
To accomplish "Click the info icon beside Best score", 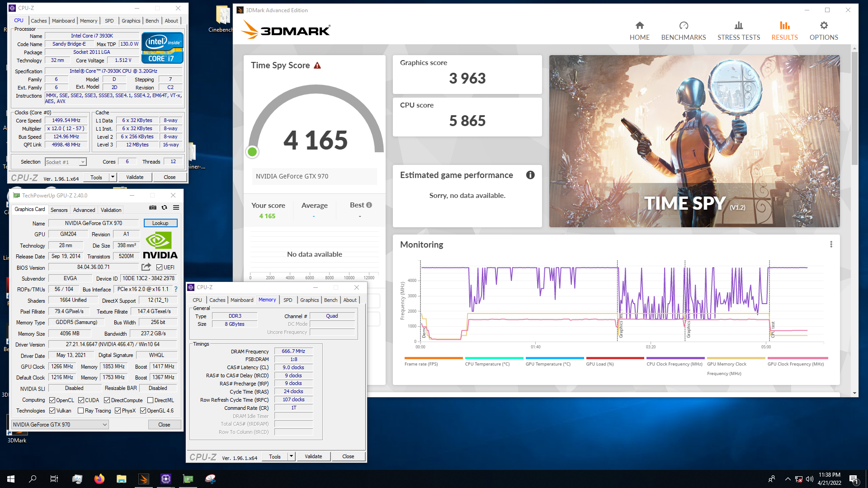I will 369,205.
